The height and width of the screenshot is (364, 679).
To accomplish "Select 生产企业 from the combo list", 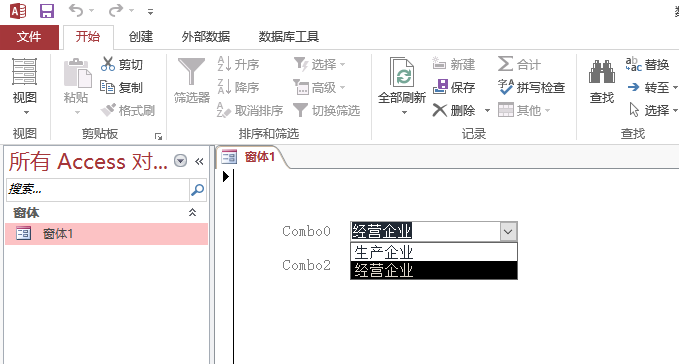I will pos(433,252).
